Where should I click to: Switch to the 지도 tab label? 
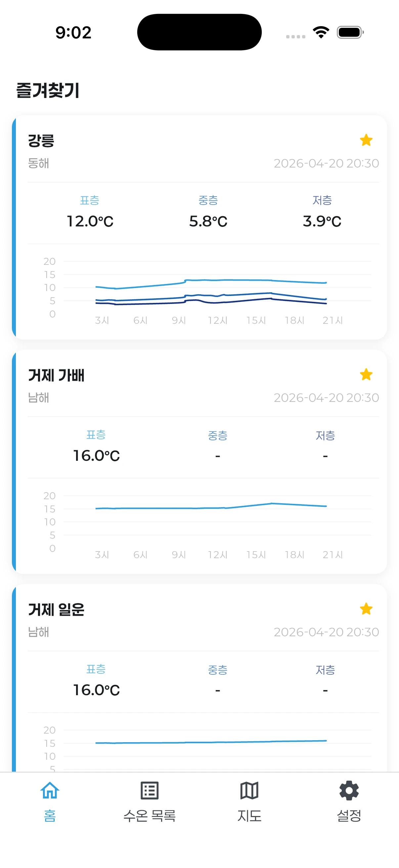pyautogui.click(x=249, y=816)
